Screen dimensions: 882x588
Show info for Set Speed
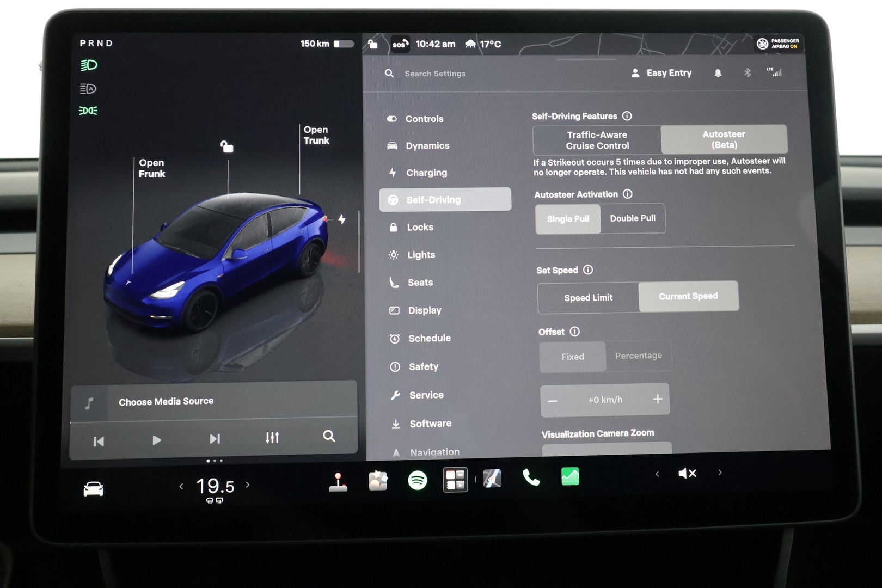pyautogui.click(x=588, y=269)
